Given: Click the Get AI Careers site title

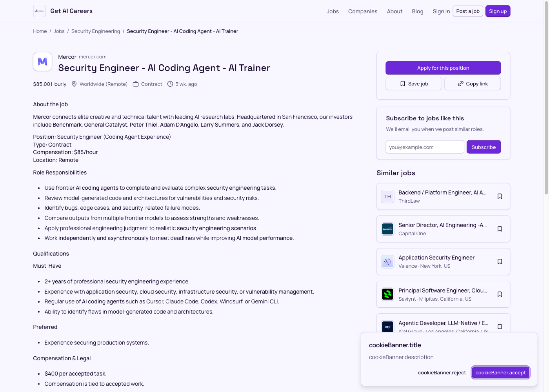Looking at the screenshot, I should 71,11.
